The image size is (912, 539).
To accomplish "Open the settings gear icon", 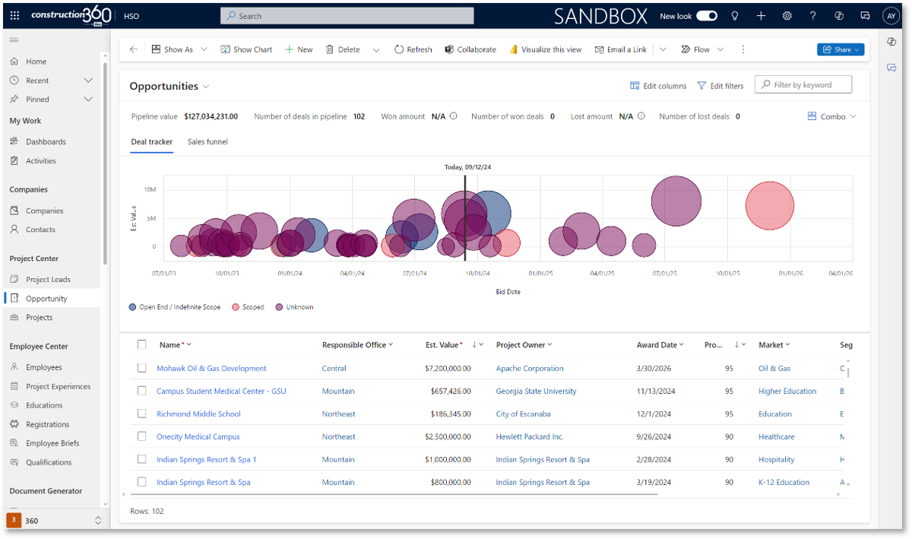I will (x=787, y=16).
